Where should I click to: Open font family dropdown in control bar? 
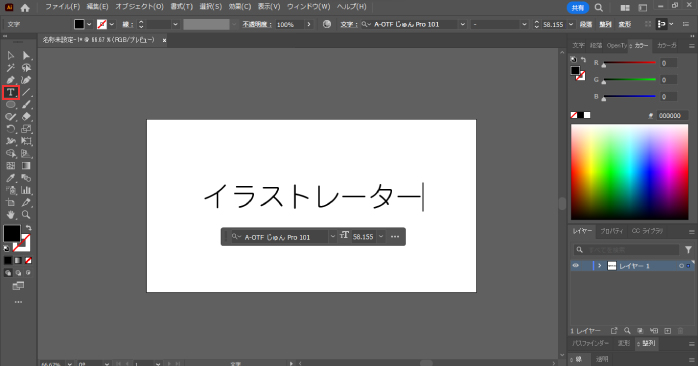click(x=463, y=24)
